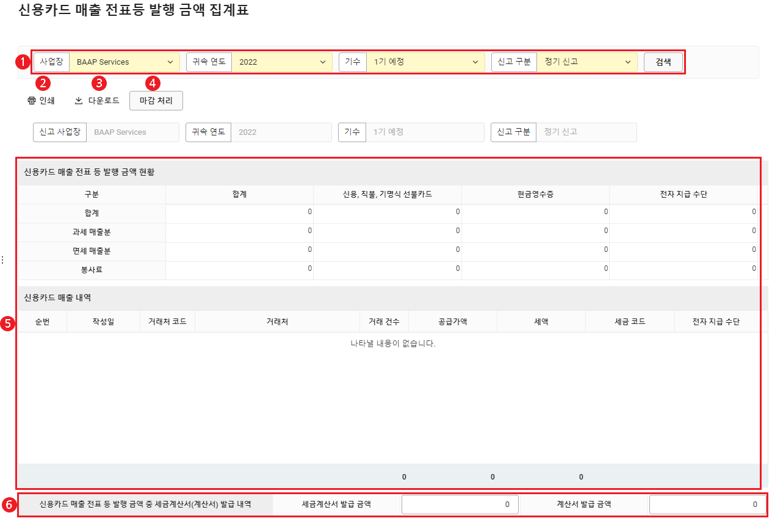The width and height of the screenshot is (772, 532).
Task: Click the disabled 신고 사업장 field
Action: pos(132,132)
